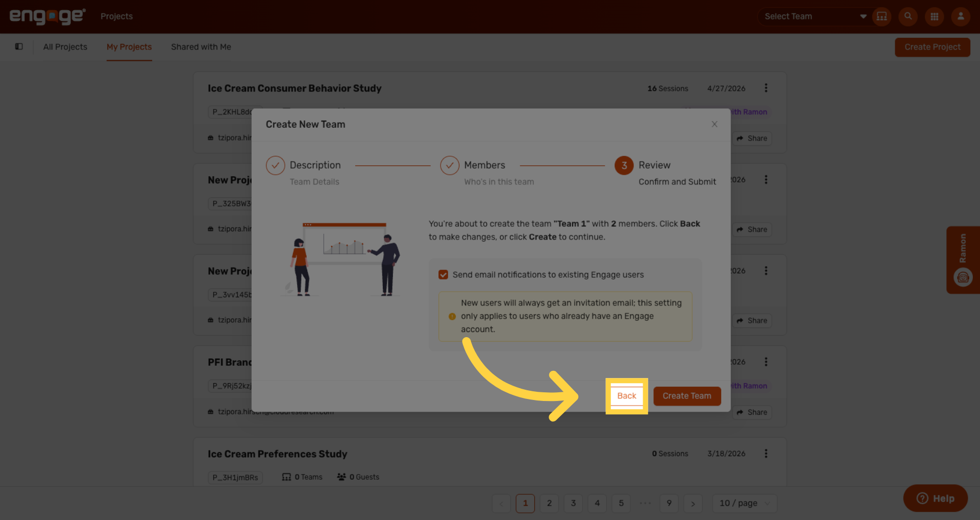Image resolution: width=980 pixels, height=520 pixels.
Task: Go to page 5
Action: [x=621, y=504]
